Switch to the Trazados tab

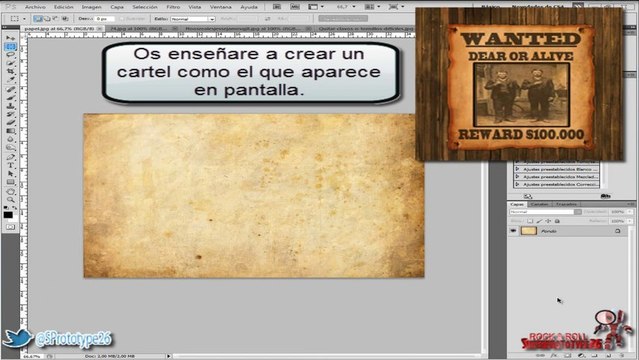pyautogui.click(x=566, y=204)
